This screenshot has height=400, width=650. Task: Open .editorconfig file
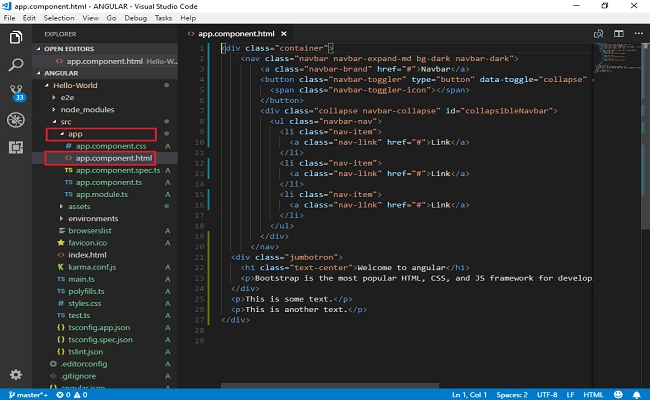point(105,364)
